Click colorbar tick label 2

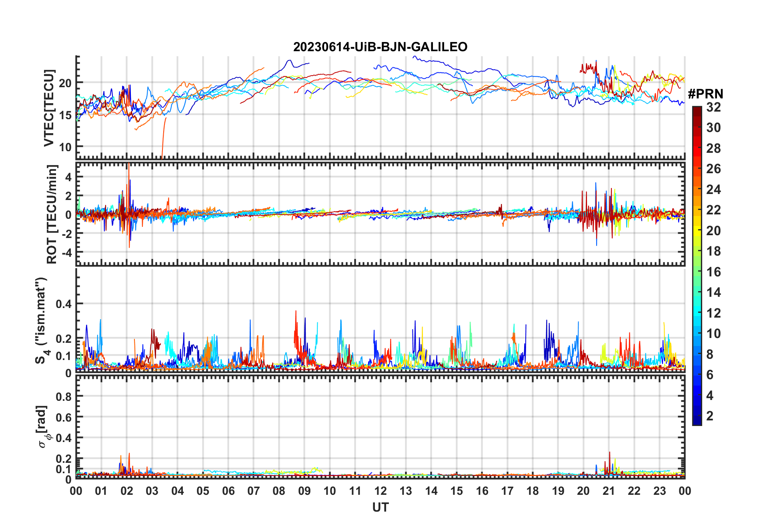710,416
